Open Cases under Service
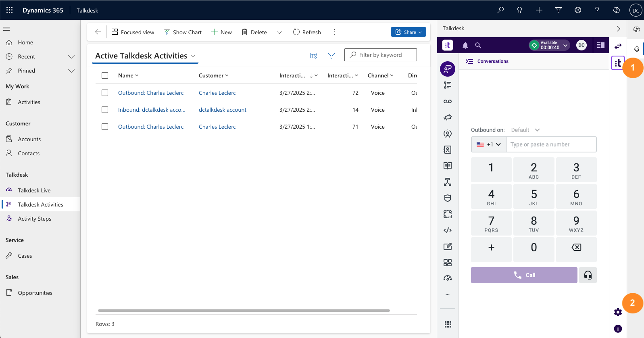Image resolution: width=644 pixels, height=338 pixels. [x=25, y=256]
